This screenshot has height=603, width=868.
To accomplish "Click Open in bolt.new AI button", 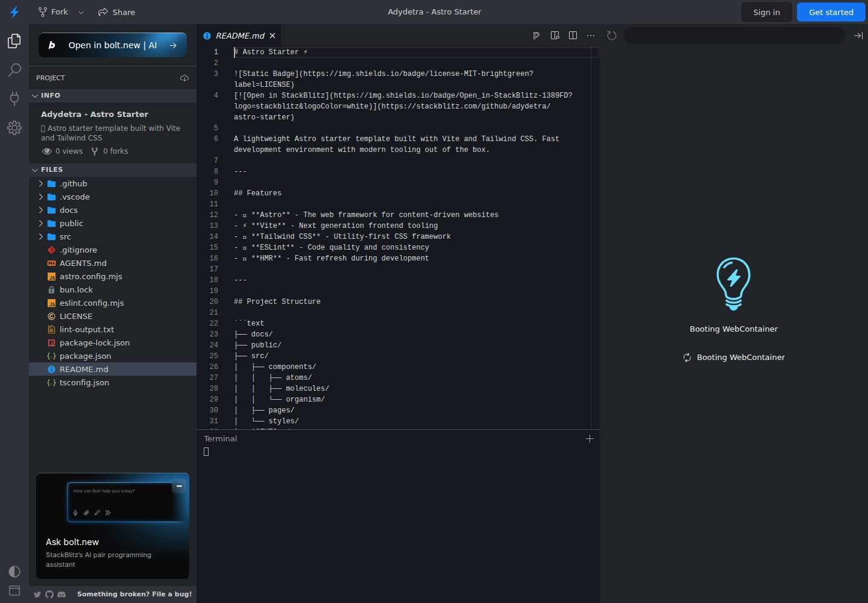I will pyautogui.click(x=113, y=45).
